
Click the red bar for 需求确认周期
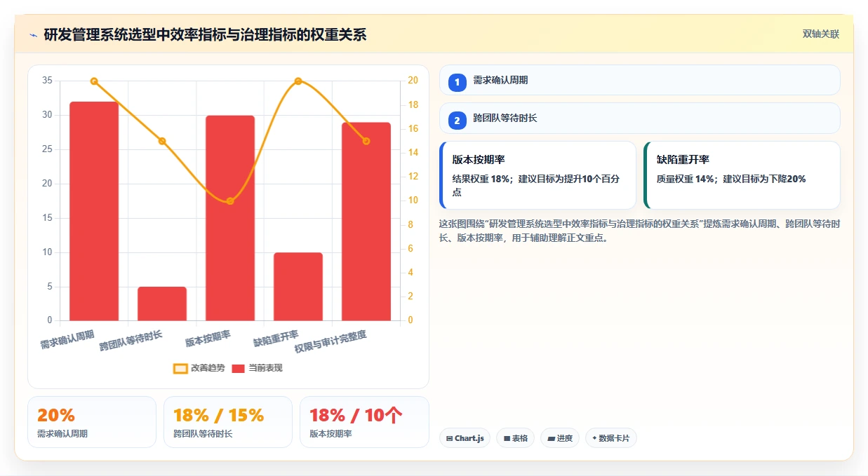click(94, 211)
